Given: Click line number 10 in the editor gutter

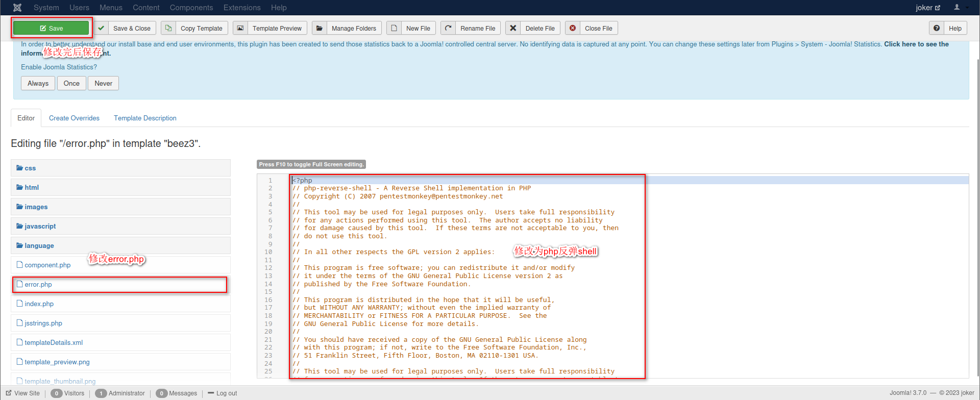Looking at the screenshot, I should pos(268,252).
